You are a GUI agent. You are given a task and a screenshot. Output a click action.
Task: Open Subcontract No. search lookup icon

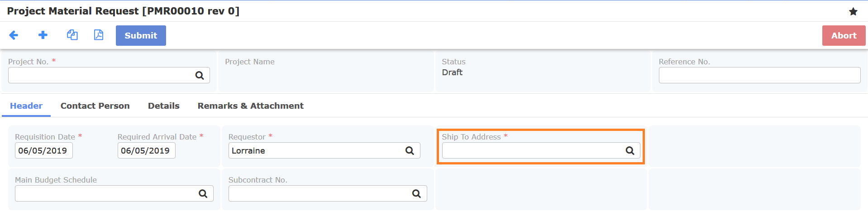pos(416,194)
